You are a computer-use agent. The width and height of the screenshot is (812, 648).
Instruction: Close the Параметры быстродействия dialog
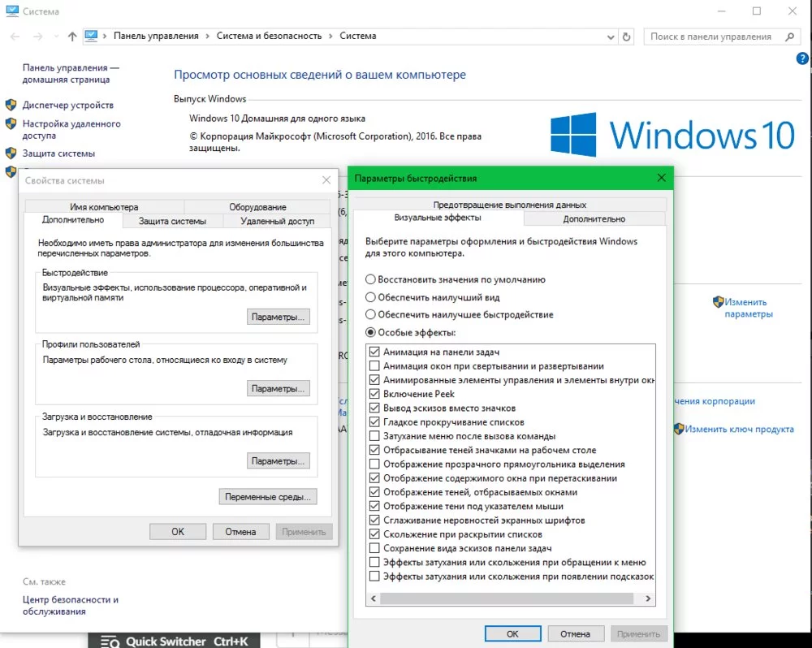coord(661,178)
